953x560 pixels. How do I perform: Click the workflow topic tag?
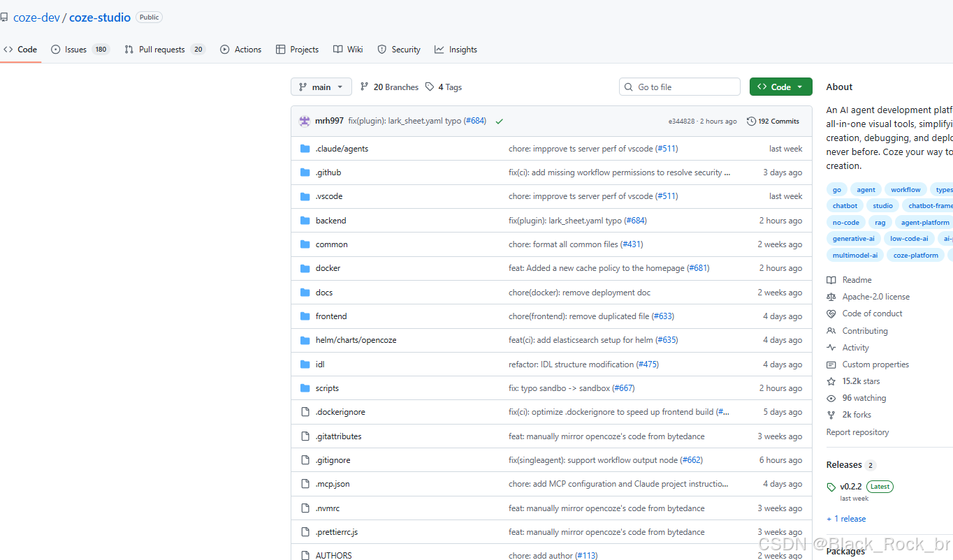point(905,190)
